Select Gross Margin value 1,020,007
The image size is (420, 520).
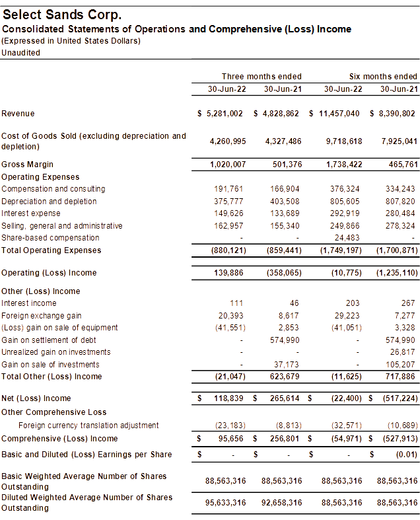[228, 165]
